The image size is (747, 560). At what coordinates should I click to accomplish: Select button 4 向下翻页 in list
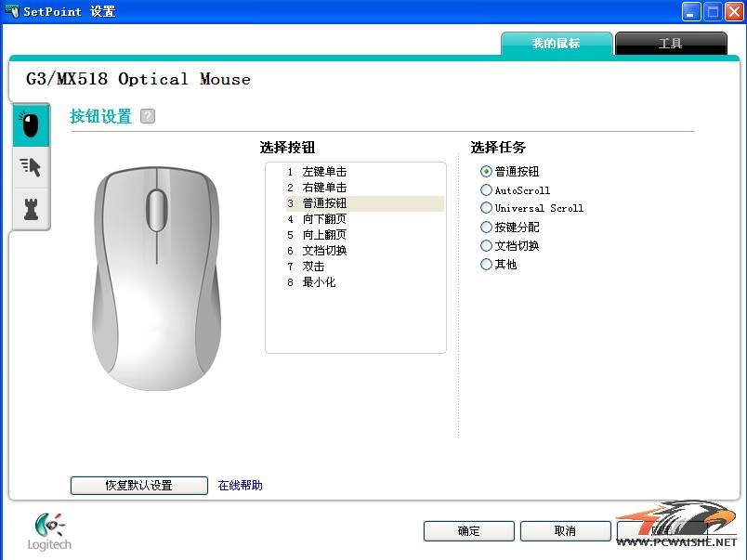pyautogui.click(x=364, y=219)
